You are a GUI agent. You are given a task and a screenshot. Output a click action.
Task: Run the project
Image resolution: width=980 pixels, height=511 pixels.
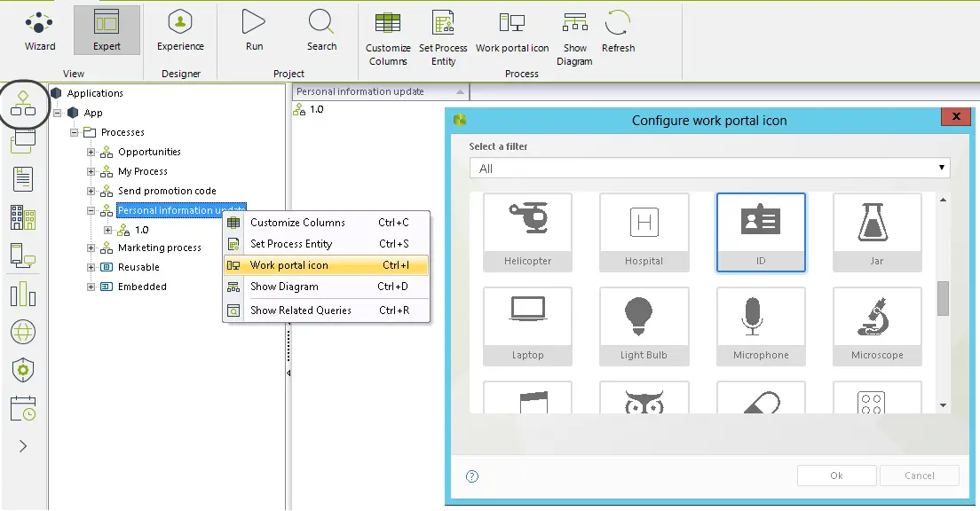[x=254, y=30]
